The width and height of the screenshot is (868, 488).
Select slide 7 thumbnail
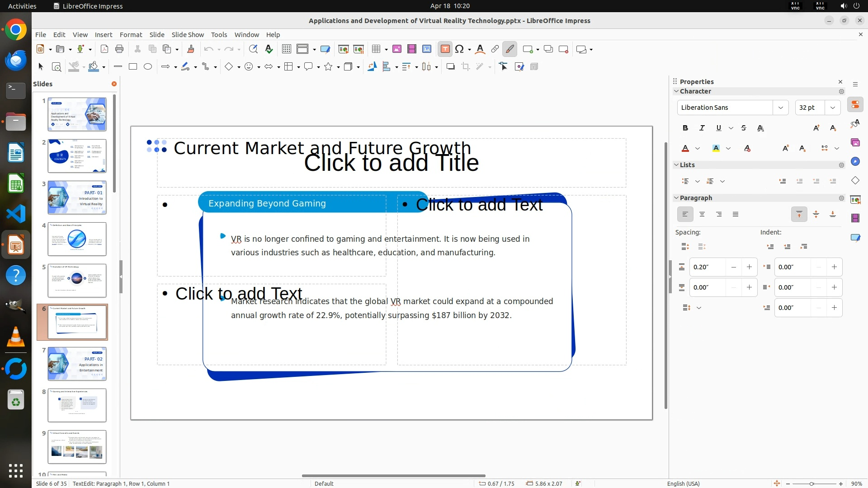click(77, 364)
